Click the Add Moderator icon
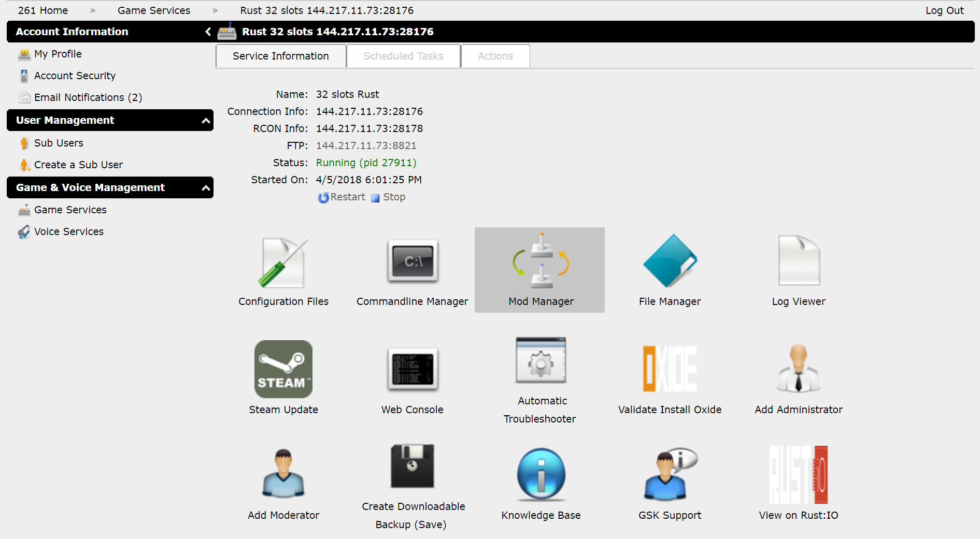 tap(283, 473)
